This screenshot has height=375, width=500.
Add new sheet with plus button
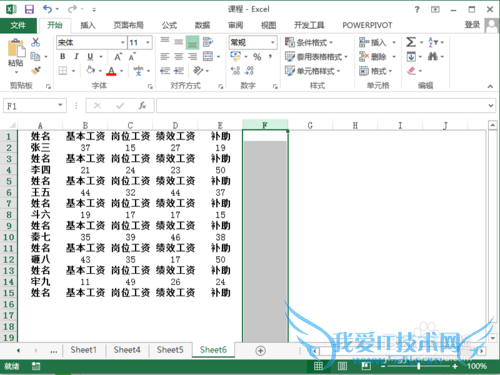[x=260, y=351]
